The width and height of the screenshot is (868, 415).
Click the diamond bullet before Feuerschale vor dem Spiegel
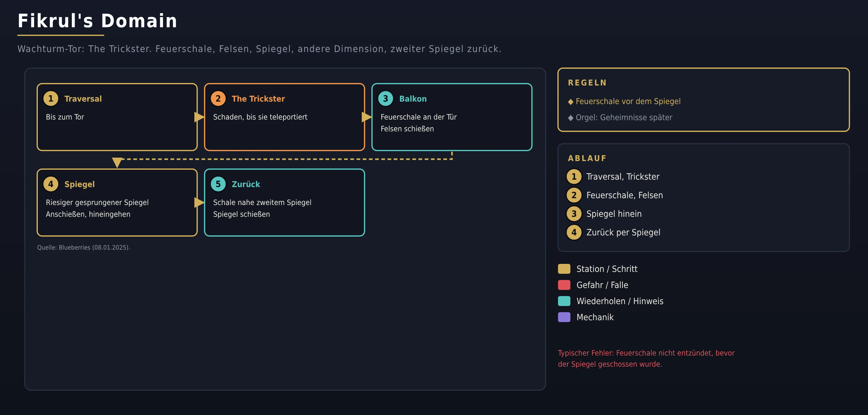570,102
